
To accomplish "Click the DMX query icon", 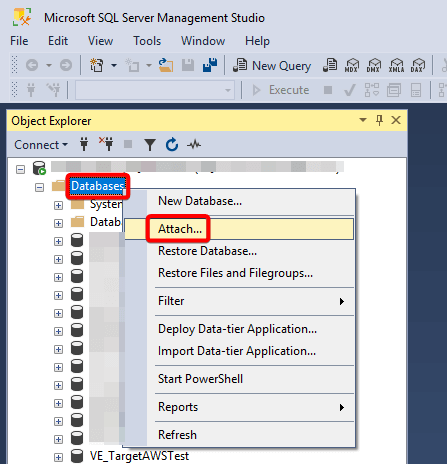I will click(374, 65).
